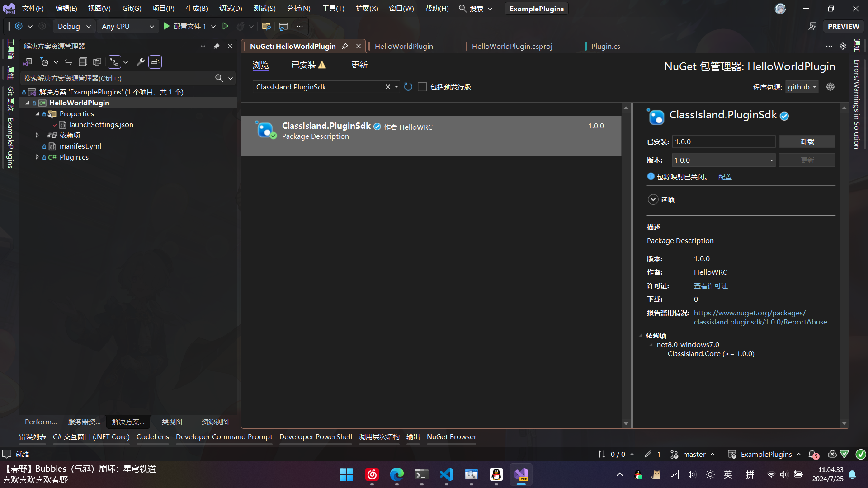Open the Properties wrench icon

(x=141, y=62)
